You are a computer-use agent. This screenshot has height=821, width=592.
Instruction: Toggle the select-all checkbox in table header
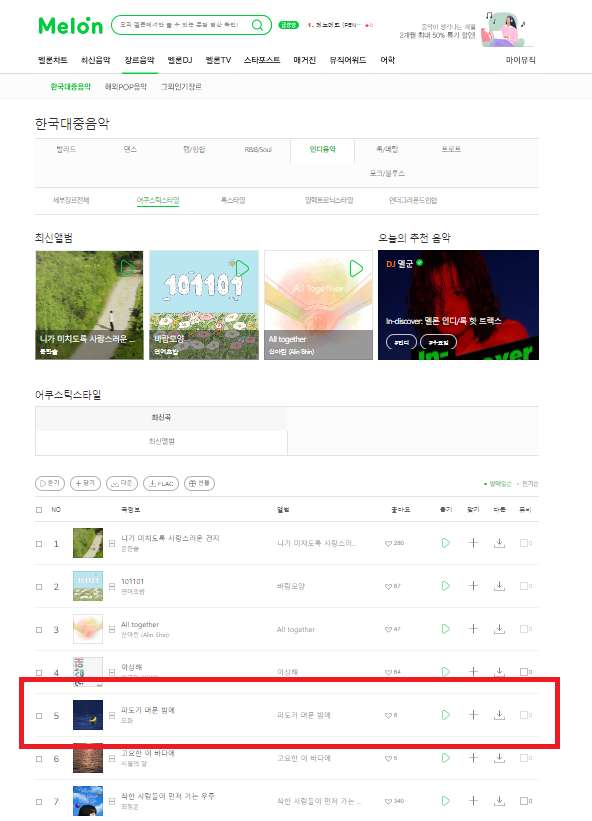[x=39, y=509]
